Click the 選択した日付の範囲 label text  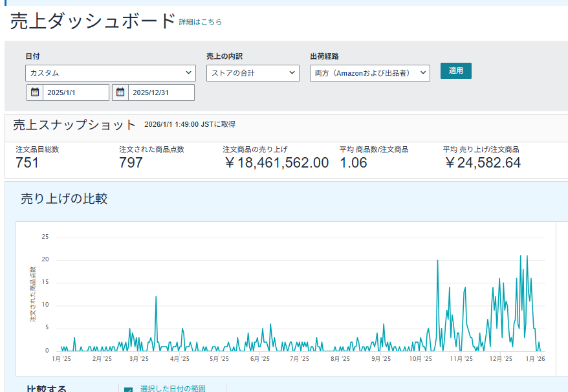[x=173, y=388]
